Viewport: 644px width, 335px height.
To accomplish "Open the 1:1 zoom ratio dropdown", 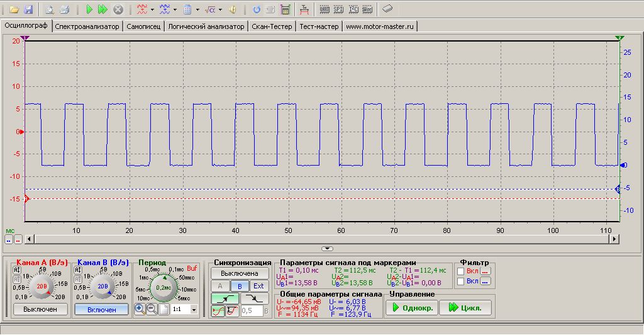I will [194, 309].
